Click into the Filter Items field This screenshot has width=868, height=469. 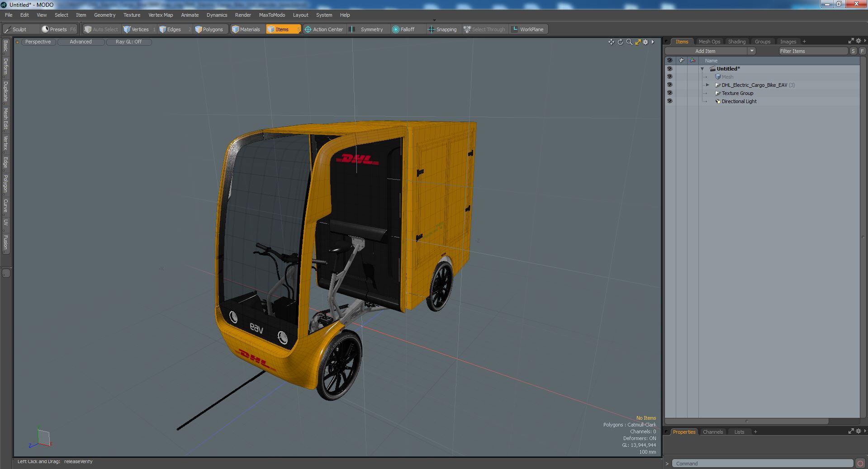point(812,51)
